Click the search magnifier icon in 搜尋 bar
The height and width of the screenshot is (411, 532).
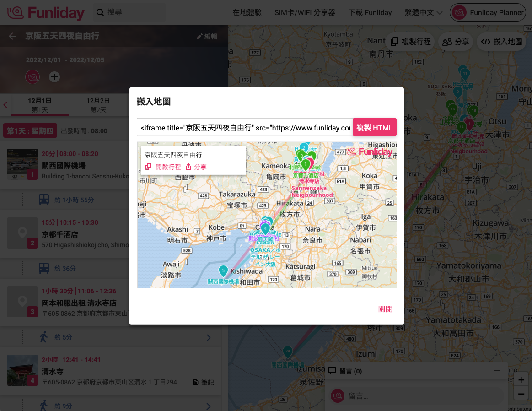pyautogui.click(x=100, y=12)
